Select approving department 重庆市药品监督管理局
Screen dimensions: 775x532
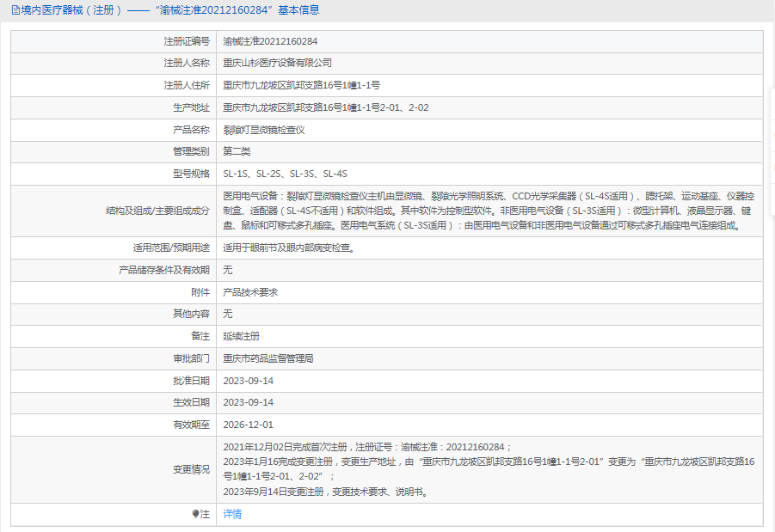pyautogui.click(x=268, y=358)
